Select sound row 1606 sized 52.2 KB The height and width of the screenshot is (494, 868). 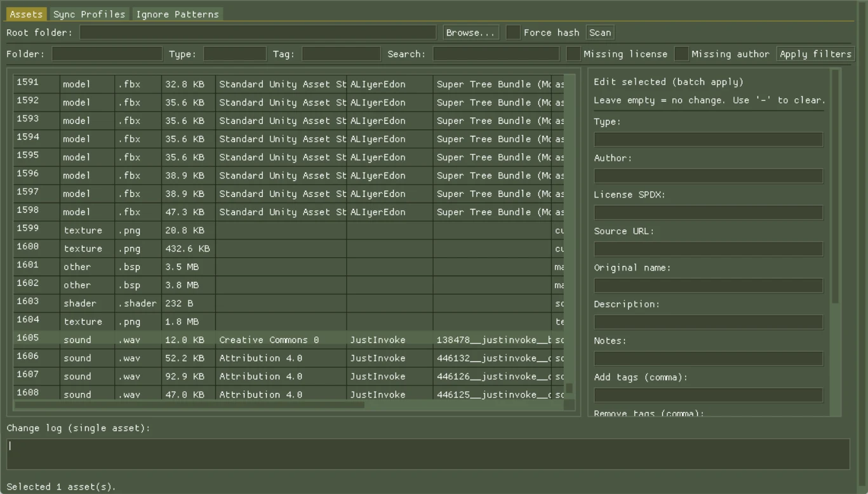[x=289, y=358]
